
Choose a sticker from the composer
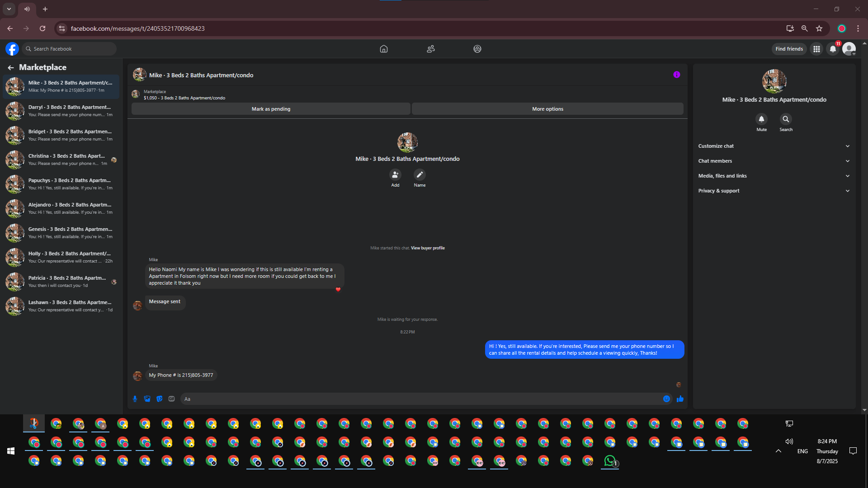(x=159, y=399)
